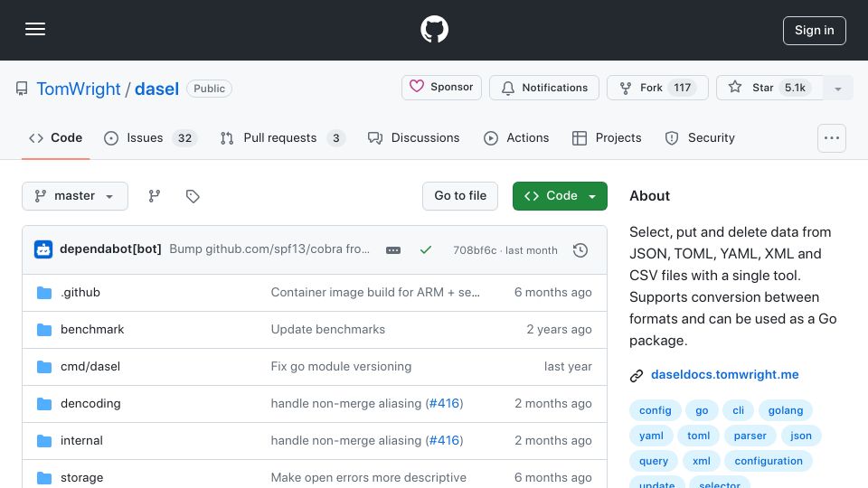Screen dimensions: 868x488
Task: Open the Discussions tab
Action: [413, 137]
